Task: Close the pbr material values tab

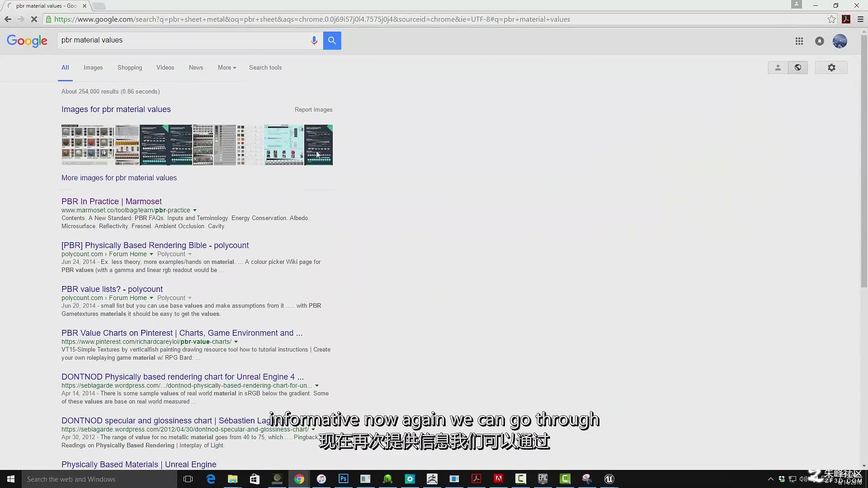Action: (x=85, y=6)
